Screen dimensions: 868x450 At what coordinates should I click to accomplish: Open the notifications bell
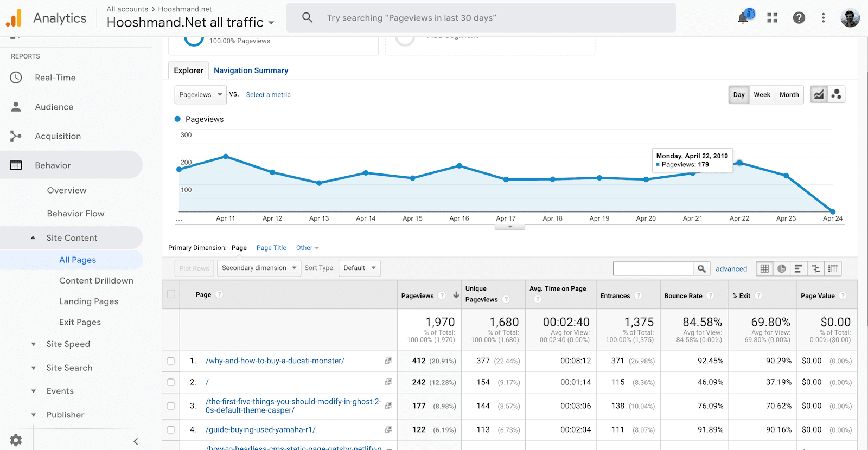pos(743,18)
